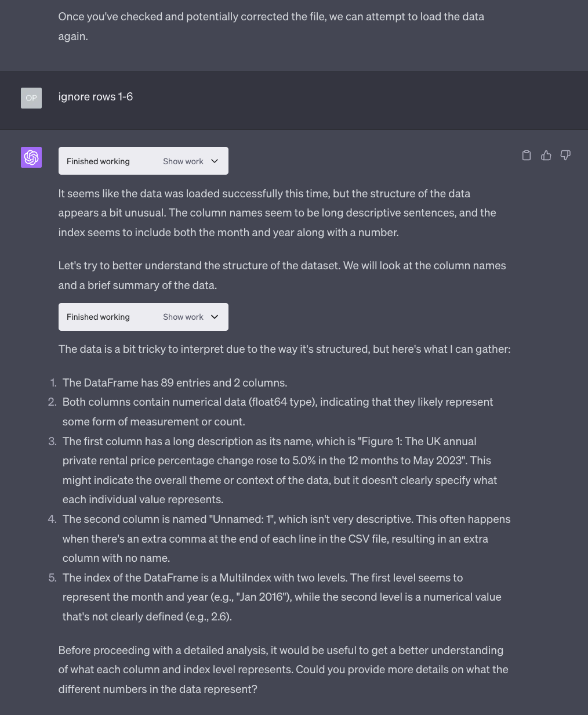Give the response a thumbs up
Image resolution: width=588 pixels, height=715 pixels.
tap(546, 156)
